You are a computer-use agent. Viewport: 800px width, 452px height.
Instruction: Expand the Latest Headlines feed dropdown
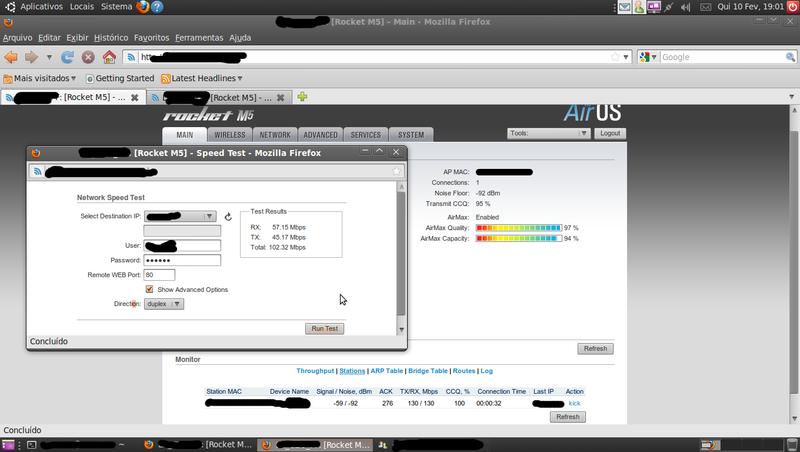(202, 78)
